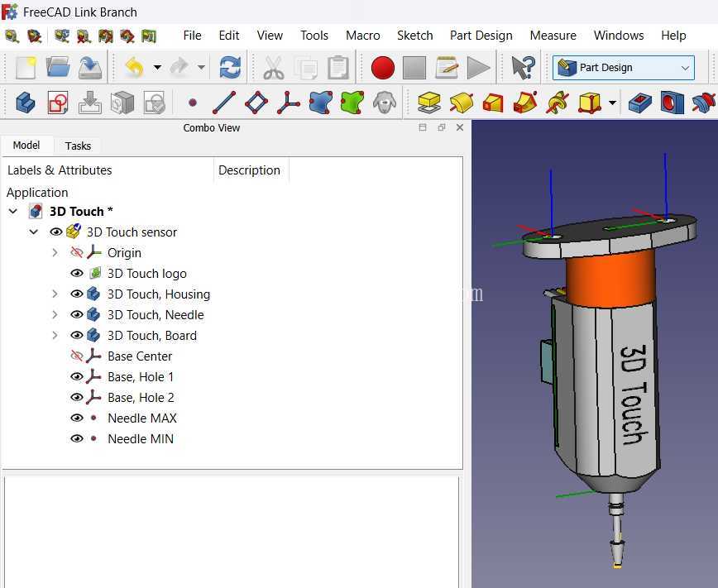Open the additive primitives dropdown arrow
The height and width of the screenshot is (588, 718).
tap(613, 103)
